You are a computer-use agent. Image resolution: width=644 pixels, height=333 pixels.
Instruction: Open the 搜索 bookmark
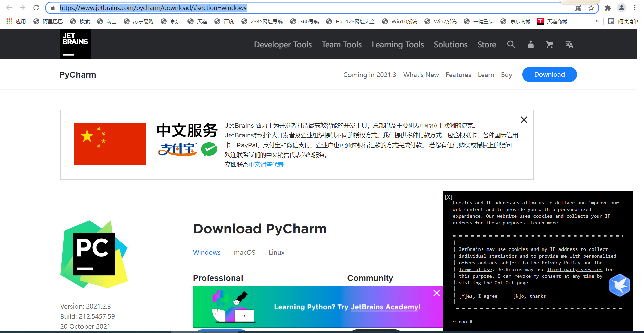click(80, 21)
